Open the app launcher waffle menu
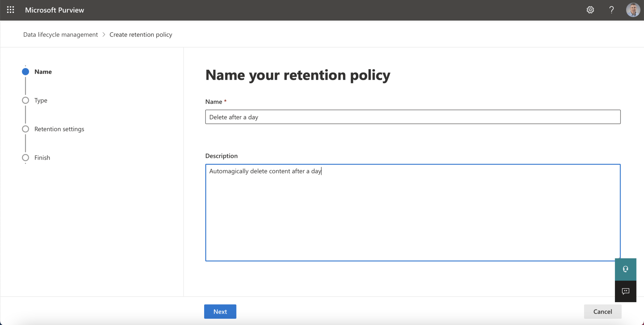 point(11,10)
